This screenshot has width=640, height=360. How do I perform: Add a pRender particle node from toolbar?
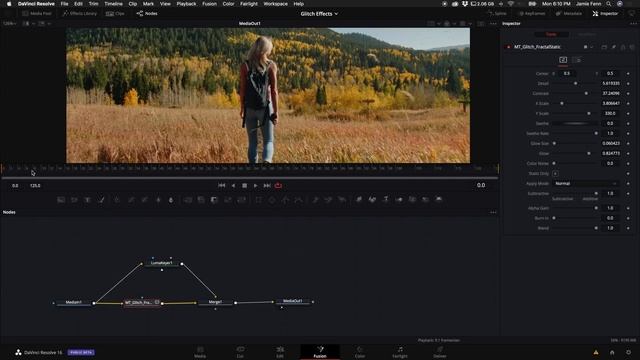coord(342,200)
